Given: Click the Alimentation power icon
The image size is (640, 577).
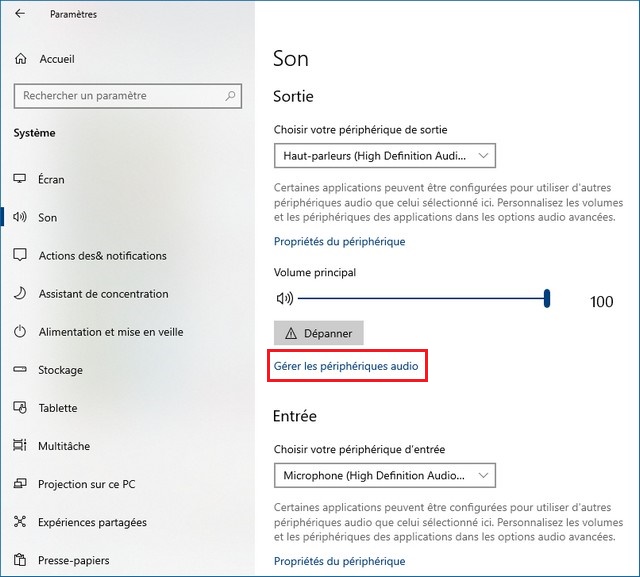Looking at the screenshot, I should tap(20, 332).
